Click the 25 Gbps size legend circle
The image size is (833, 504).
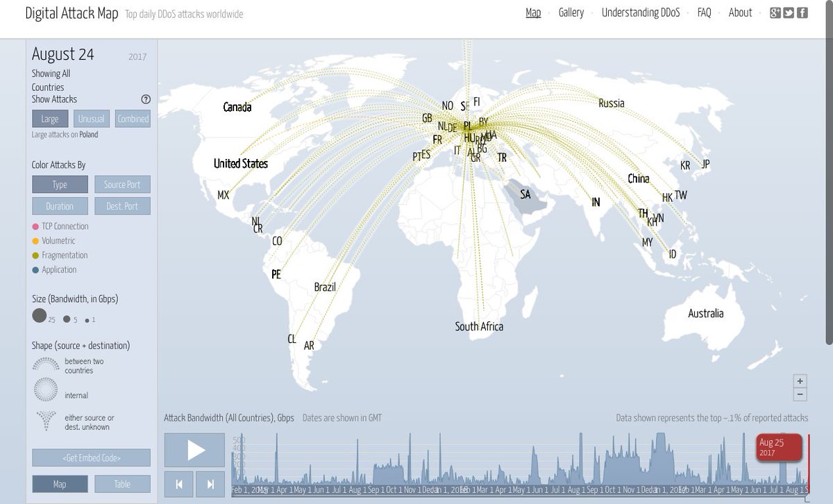click(x=40, y=316)
